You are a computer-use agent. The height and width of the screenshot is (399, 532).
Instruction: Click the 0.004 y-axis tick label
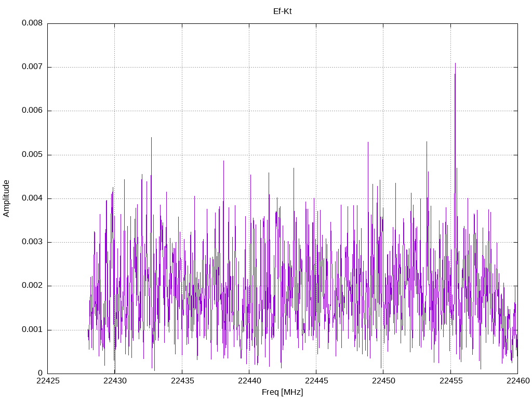coord(32,198)
